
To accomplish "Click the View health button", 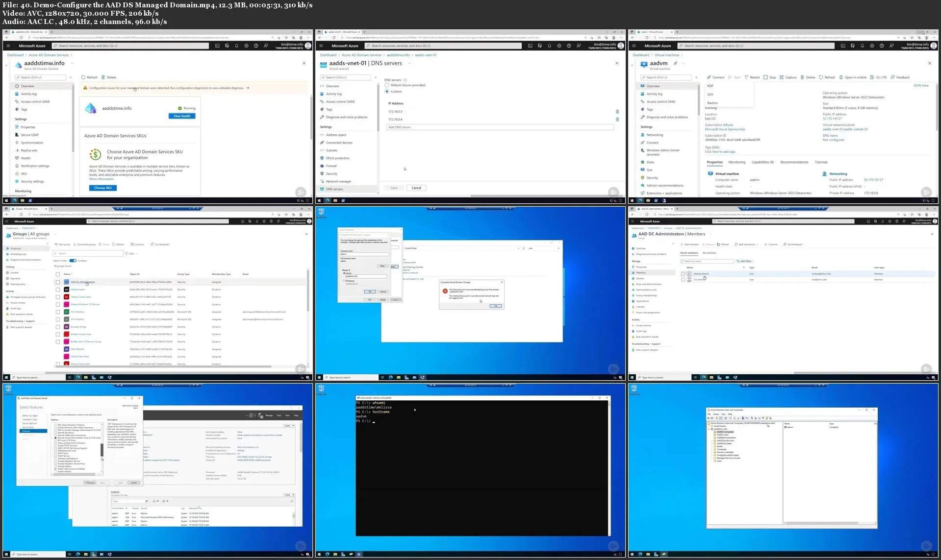I will pyautogui.click(x=182, y=116).
